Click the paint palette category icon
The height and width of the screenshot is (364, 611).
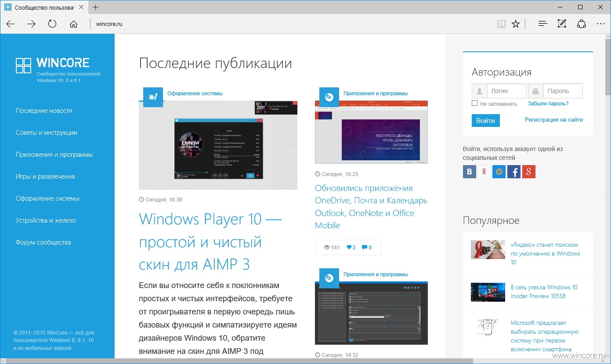coord(153,97)
